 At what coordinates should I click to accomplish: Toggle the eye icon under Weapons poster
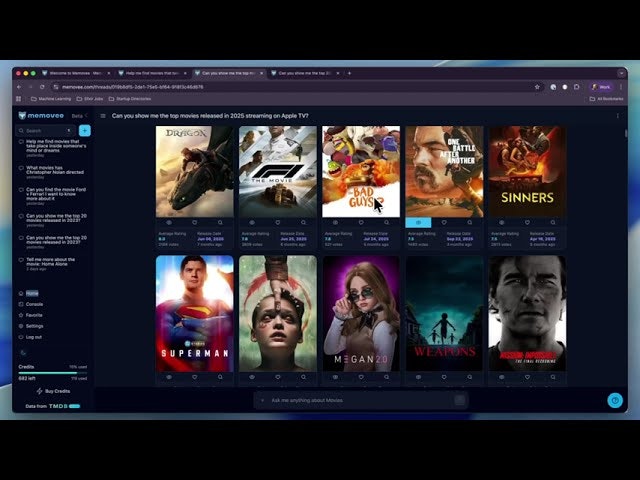tap(418, 377)
